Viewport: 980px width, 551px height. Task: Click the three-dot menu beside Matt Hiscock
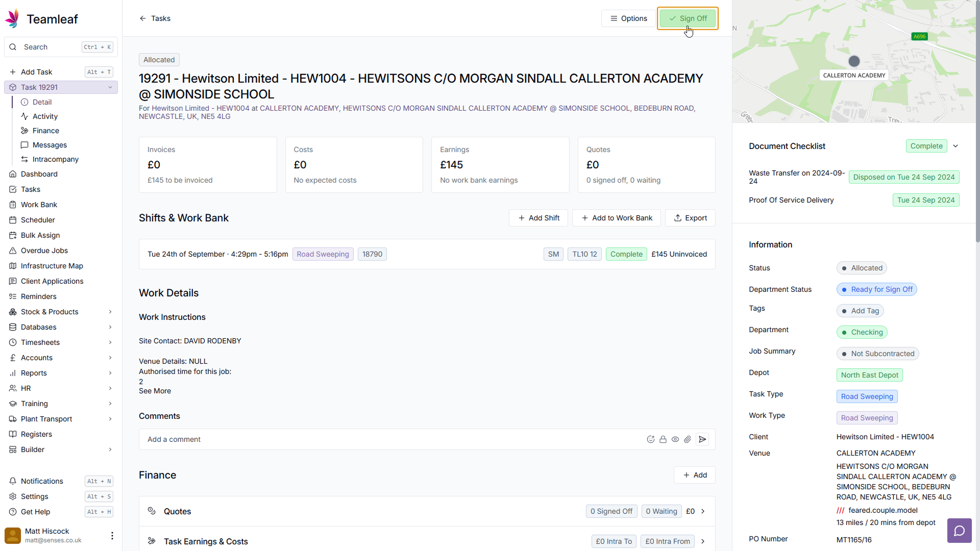(x=112, y=535)
